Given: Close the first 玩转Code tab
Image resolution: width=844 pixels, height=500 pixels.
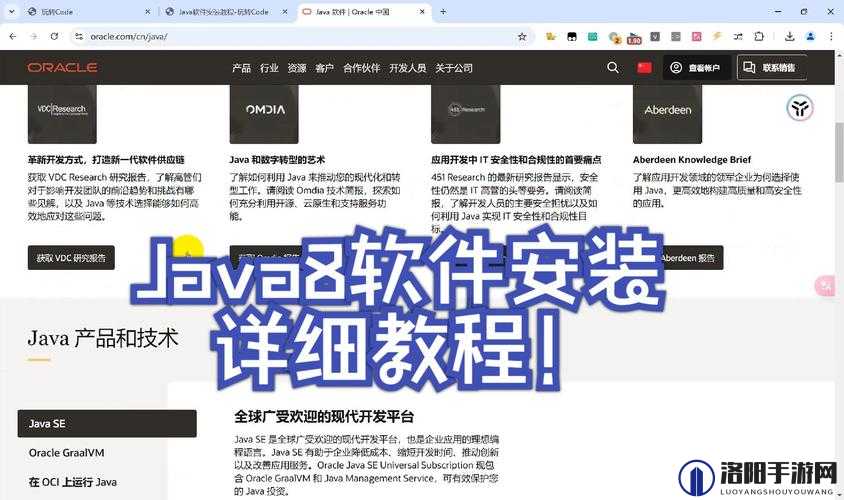Looking at the screenshot, I should (x=147, y=11).
